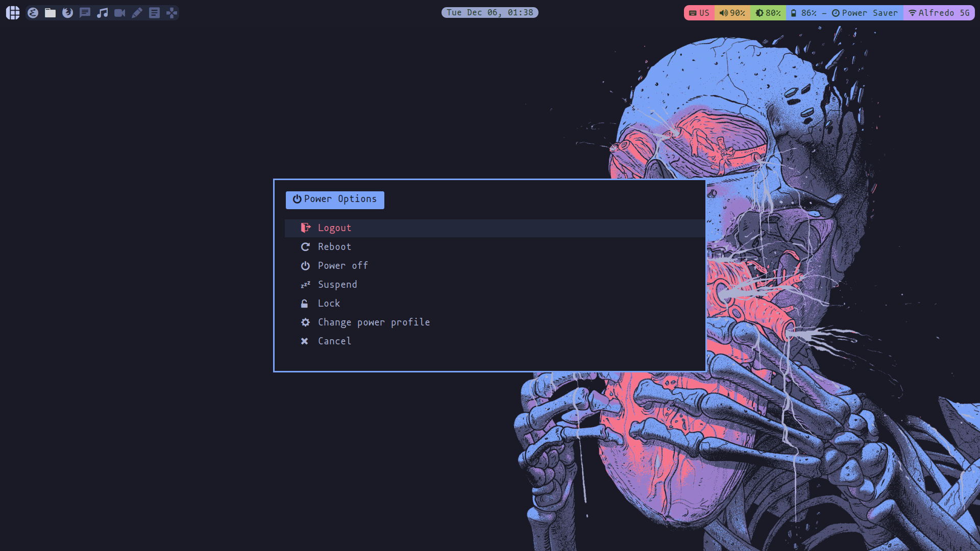Toggle the Change power profile option
Screen dimensions: 980x551
[374, 322]
